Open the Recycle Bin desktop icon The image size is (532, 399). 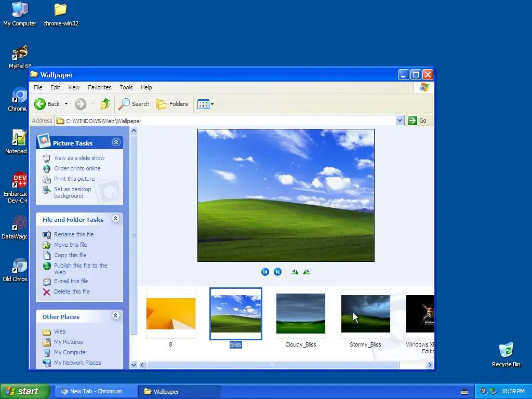[x=506, y=354]
